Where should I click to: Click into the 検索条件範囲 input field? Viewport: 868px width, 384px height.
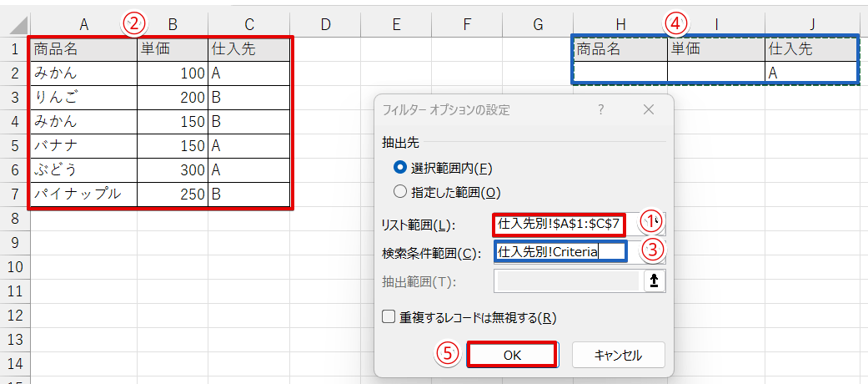click(x=560, y=252)
